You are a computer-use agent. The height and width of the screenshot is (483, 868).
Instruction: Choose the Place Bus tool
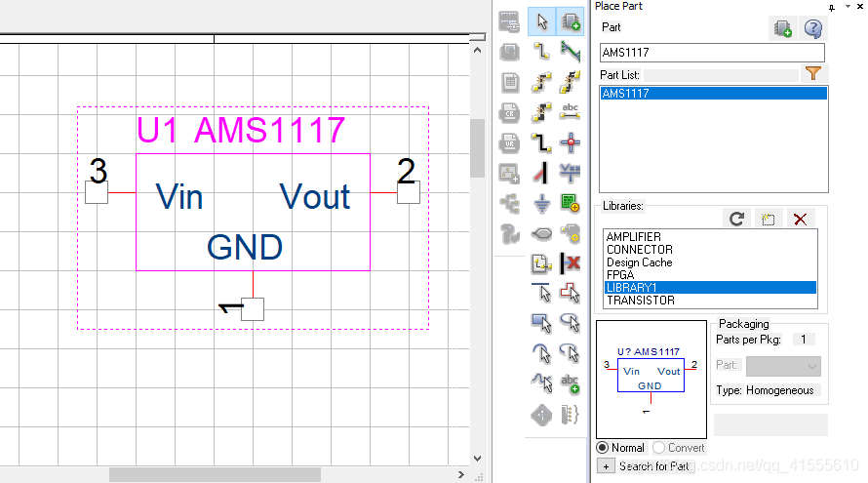point(572,52)
